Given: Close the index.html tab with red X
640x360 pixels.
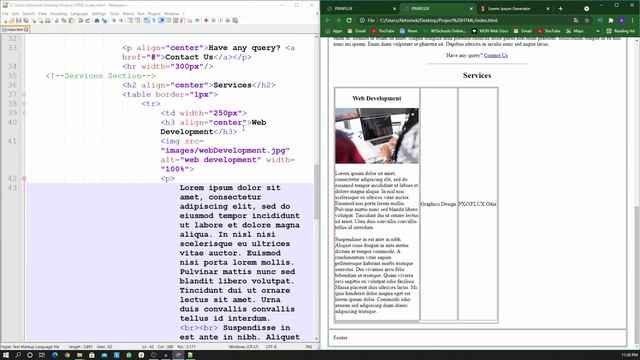Looking at the screenshot, I should (27, 29).
